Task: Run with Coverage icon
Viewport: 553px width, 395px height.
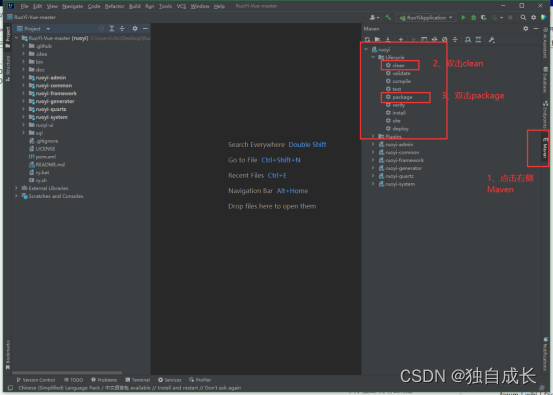Action: [484, 17]
